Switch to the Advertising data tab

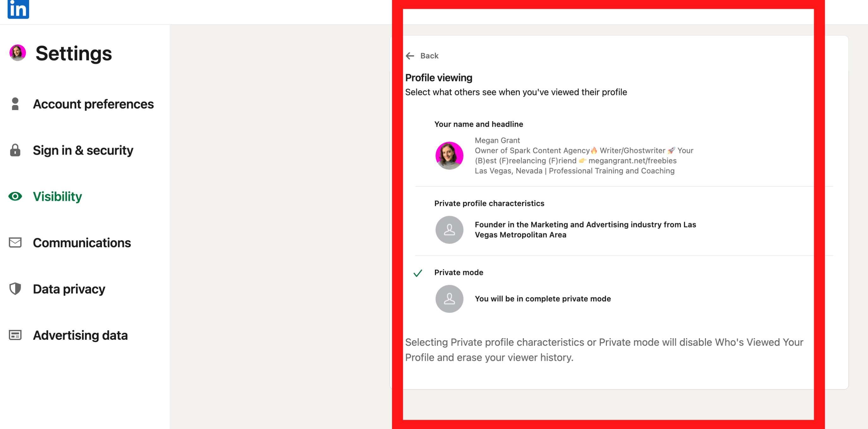pos(80,335)
